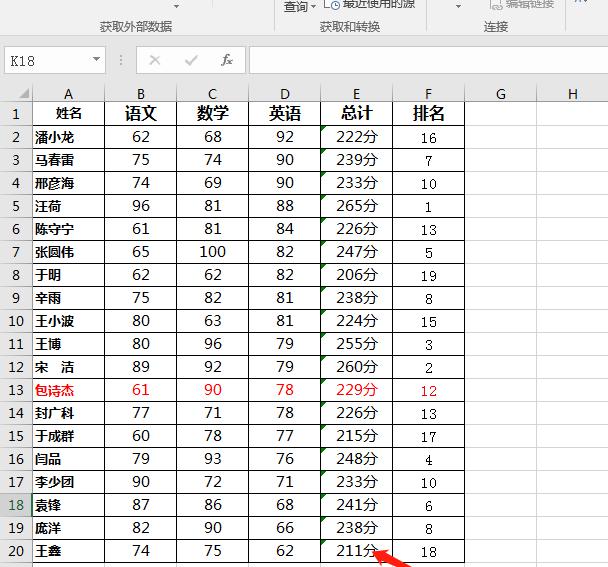Click the 姓名 header cell

(69, 114)
